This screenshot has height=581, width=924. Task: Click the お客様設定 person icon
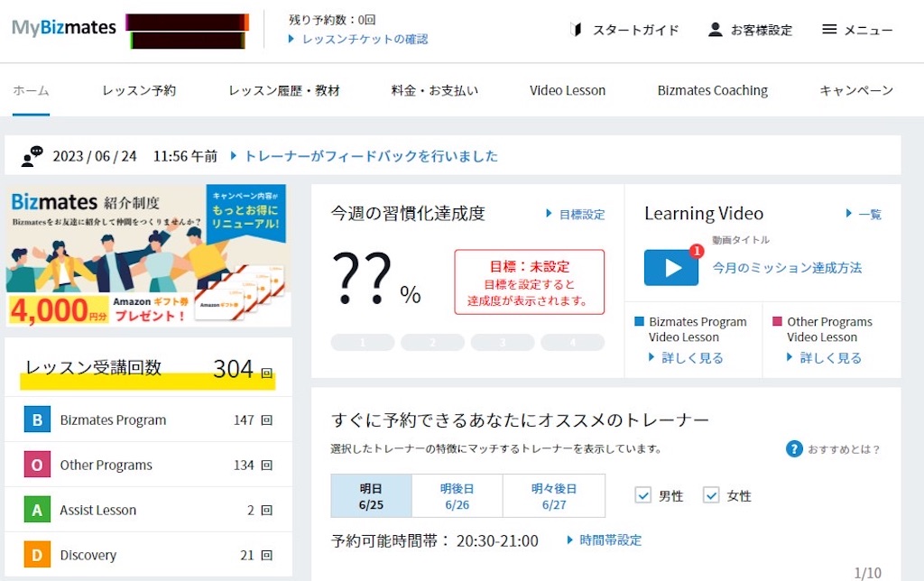pos(715,30)
